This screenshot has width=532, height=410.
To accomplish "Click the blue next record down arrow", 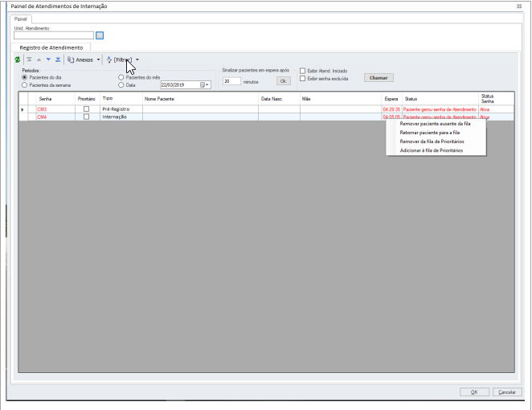I will pyautogui.click(x=48, y=59).
